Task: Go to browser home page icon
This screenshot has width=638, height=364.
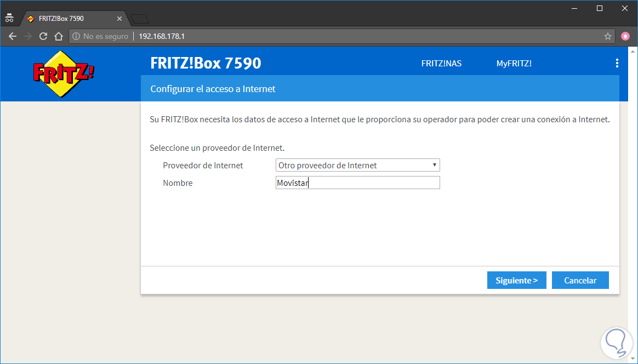Action: [59, 36]
